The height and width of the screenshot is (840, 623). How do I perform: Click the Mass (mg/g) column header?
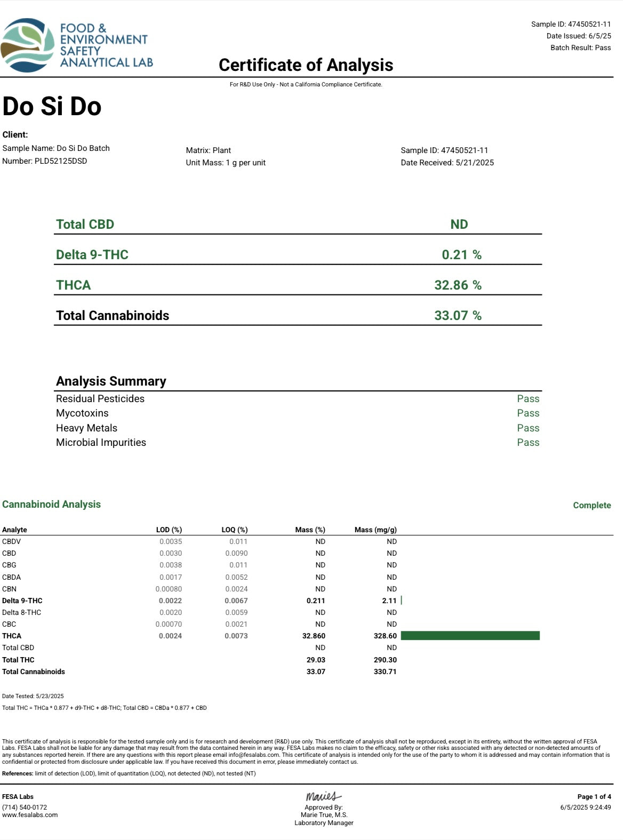[376, 530]
